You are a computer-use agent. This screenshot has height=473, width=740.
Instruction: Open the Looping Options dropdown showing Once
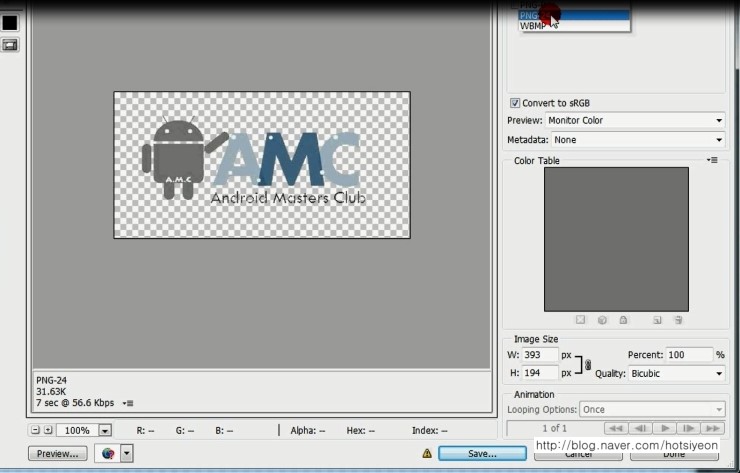[x=652, y=409]
